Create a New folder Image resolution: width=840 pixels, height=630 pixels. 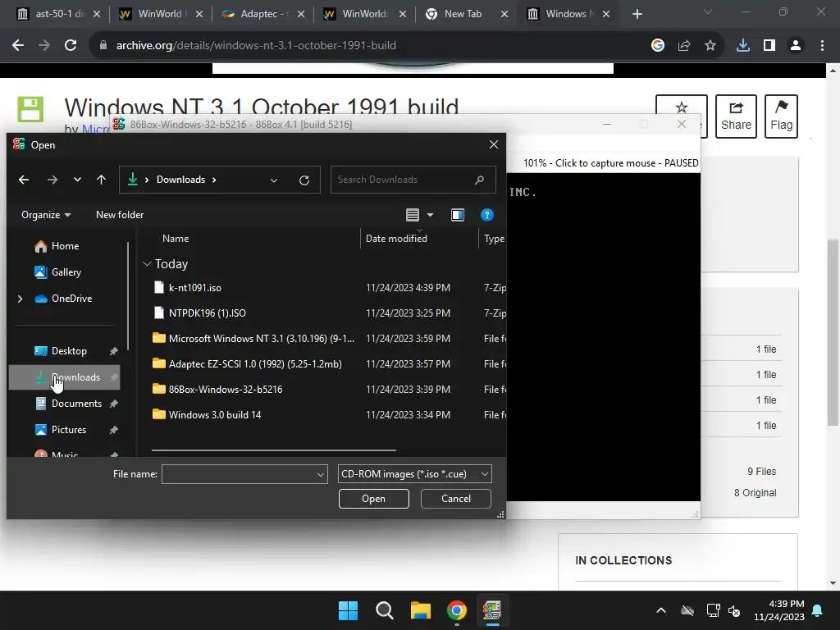pos(120,215)
